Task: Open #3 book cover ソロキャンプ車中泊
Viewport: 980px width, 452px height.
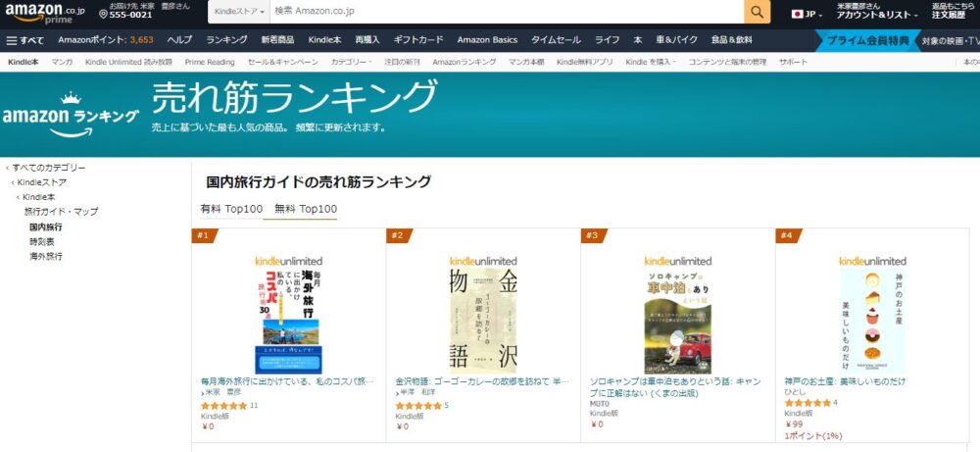Action: [x=678, y=322]
